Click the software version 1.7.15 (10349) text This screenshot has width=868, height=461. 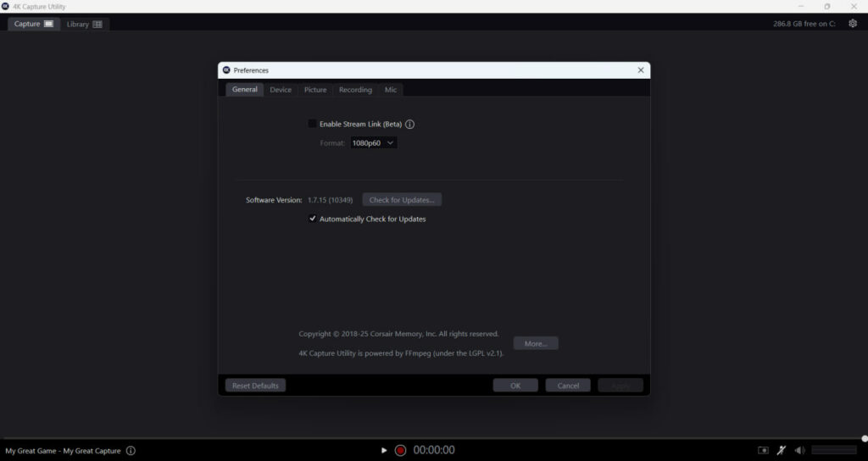coord(330,200)
